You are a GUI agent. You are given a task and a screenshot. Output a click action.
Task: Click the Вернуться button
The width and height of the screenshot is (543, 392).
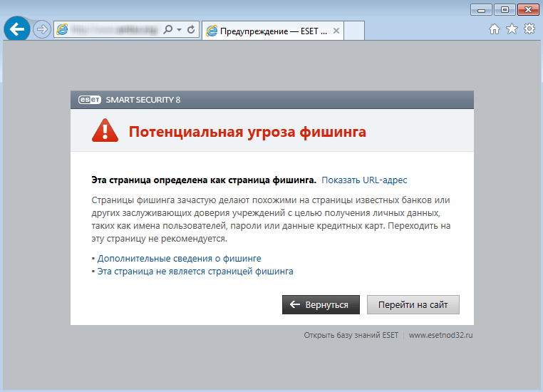[x=321, y=305]
